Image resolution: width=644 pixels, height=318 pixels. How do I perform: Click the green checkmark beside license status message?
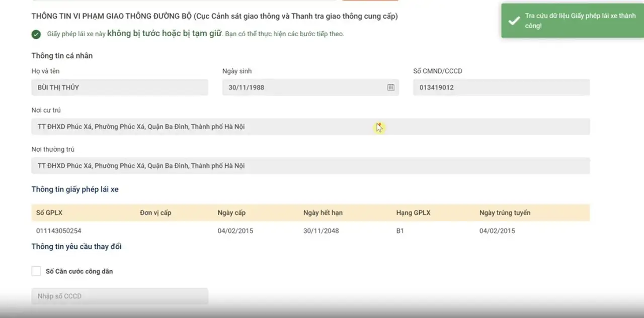click(x=36, y=34)
